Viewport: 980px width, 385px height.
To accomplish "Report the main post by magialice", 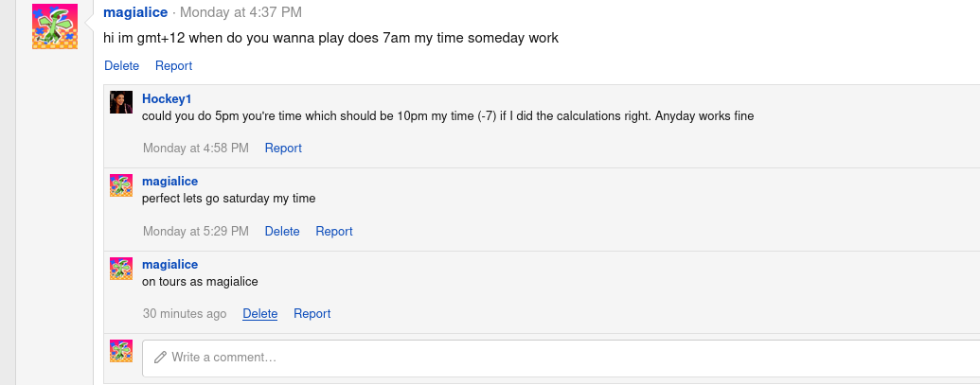I will pos(174,65).
